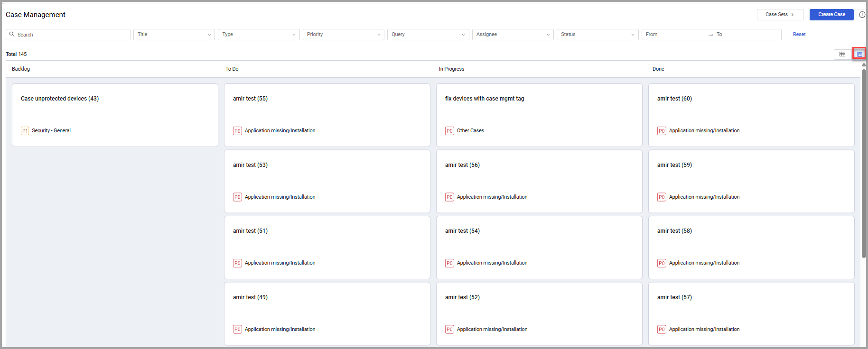Open amir test (60) card title

click(x=674, y=99)
